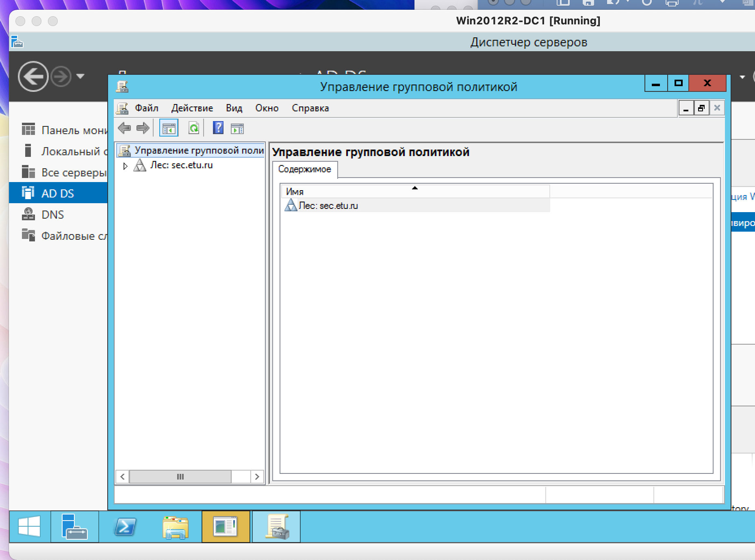Click the tree pane horizontal scrollbar thumb
Screen dimensions: 755x560
tap(180, 477)
